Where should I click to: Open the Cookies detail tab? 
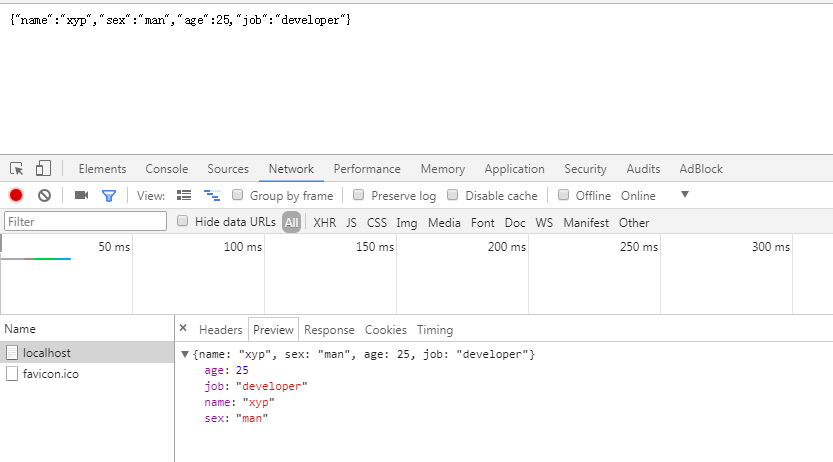click(386, 330)
